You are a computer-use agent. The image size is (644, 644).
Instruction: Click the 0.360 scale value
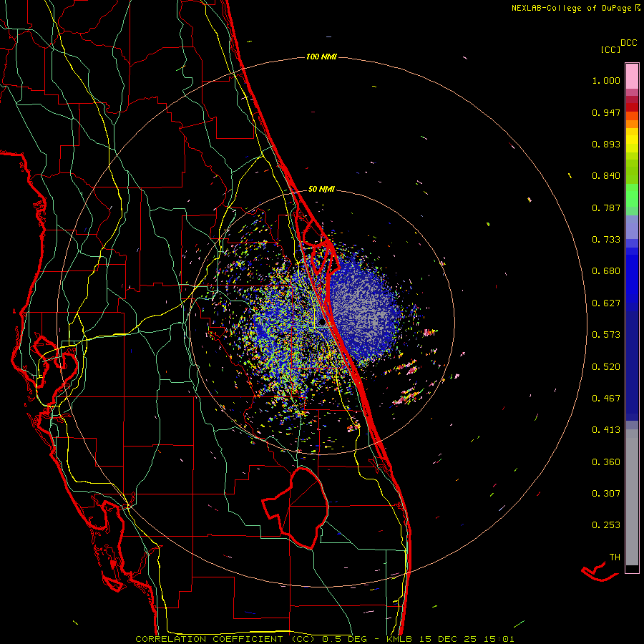click(606, 462)
